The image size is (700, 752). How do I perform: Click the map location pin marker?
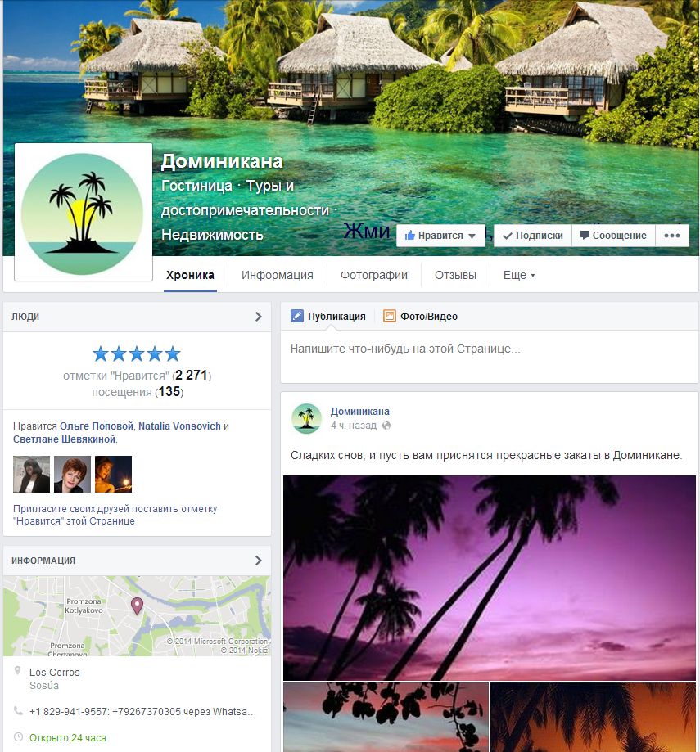coord(137,606)
